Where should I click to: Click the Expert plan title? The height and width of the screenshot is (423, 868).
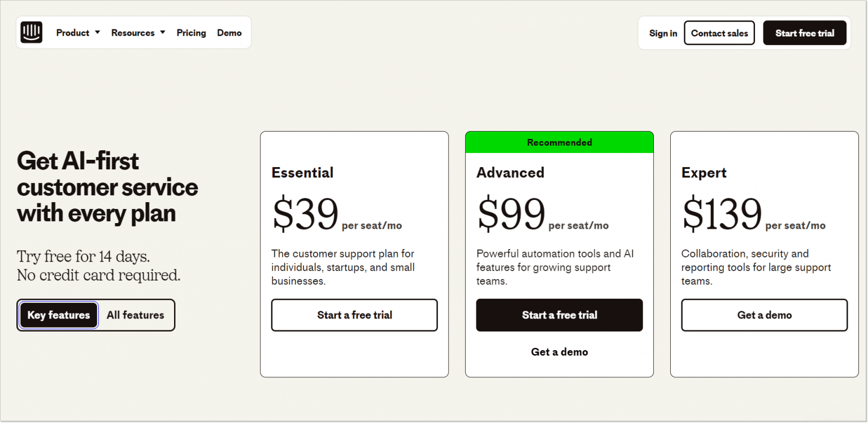pos(704,173)
